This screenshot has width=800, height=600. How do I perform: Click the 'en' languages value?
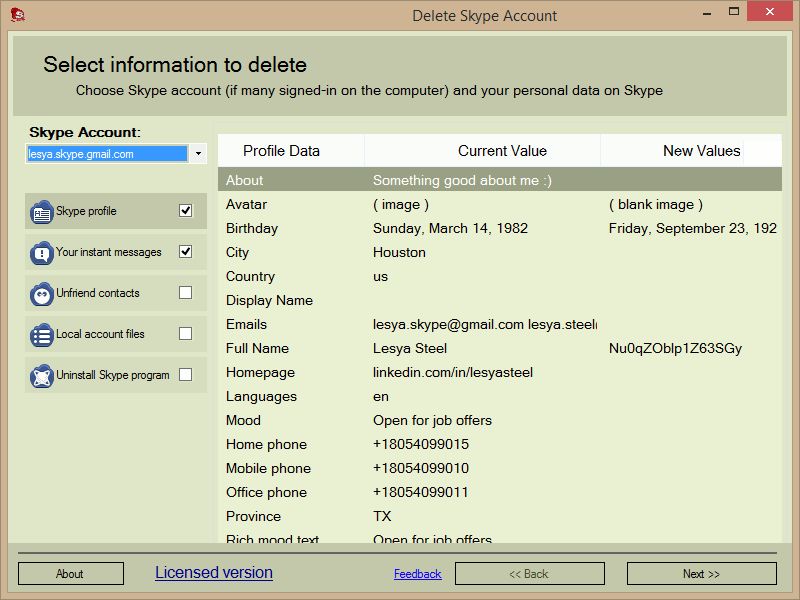point(381,396)
